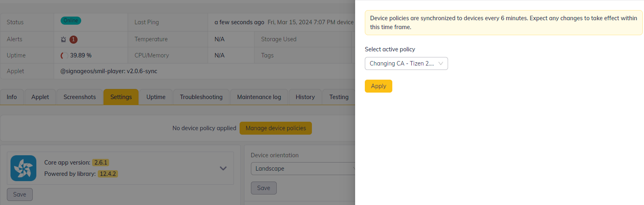Click Save under Core app version
The image size is (644, 205).
[20, 194]
